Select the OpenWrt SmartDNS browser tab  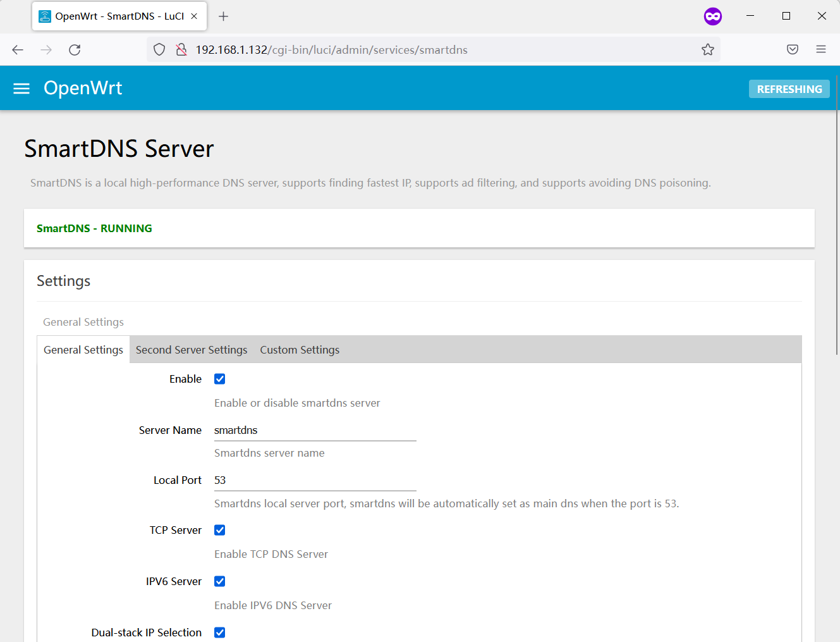(x=119, y=16)
